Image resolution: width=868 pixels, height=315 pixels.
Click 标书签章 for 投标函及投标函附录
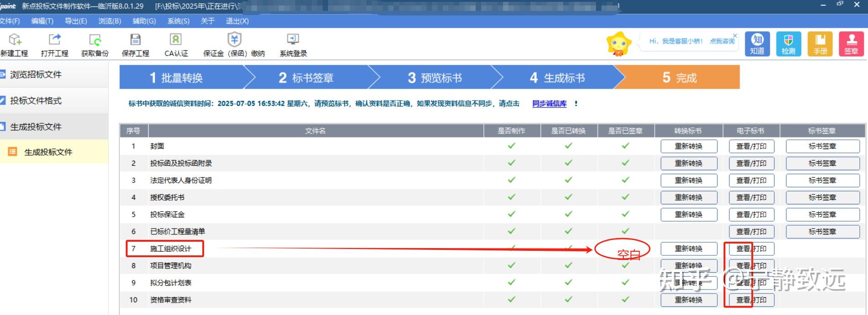[x=823, y=163]
